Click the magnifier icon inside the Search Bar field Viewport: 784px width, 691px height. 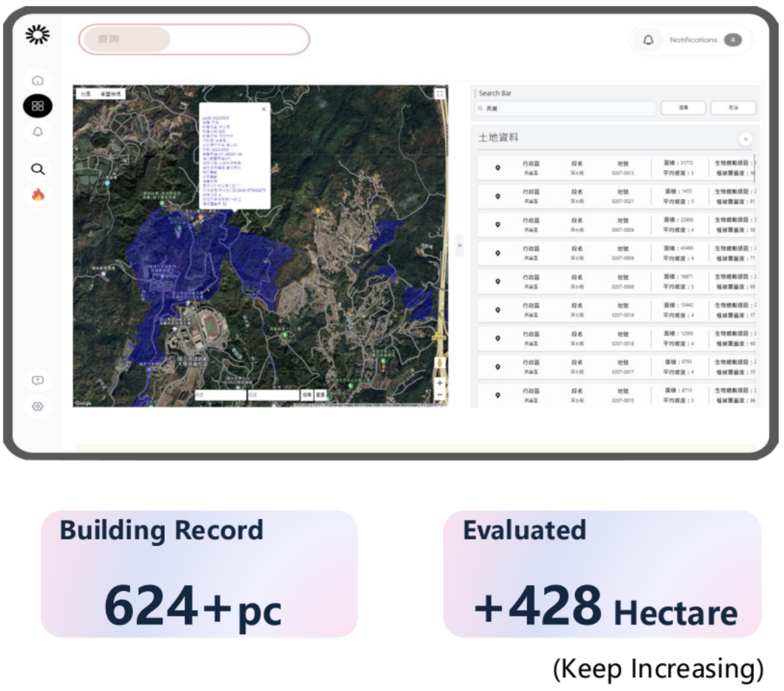(x=480, y=108)
